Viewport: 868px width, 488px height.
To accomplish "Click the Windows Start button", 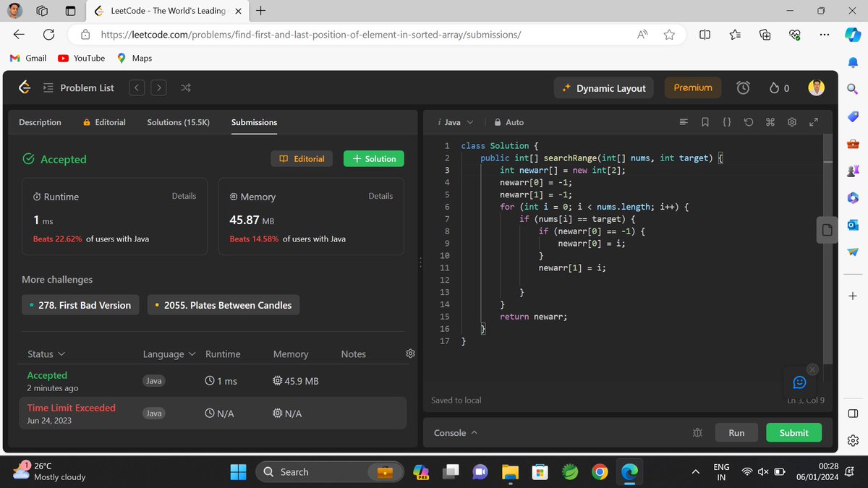I will coord(239,472).
